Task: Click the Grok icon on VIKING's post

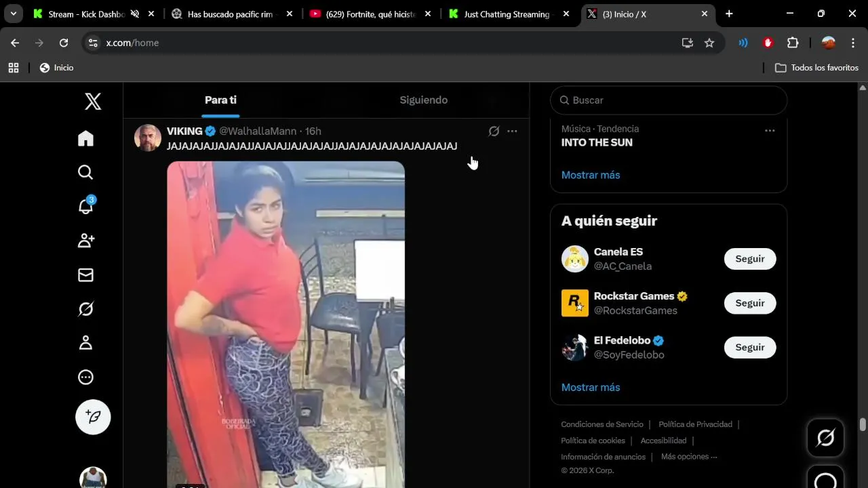Action: tap(494, 131)
